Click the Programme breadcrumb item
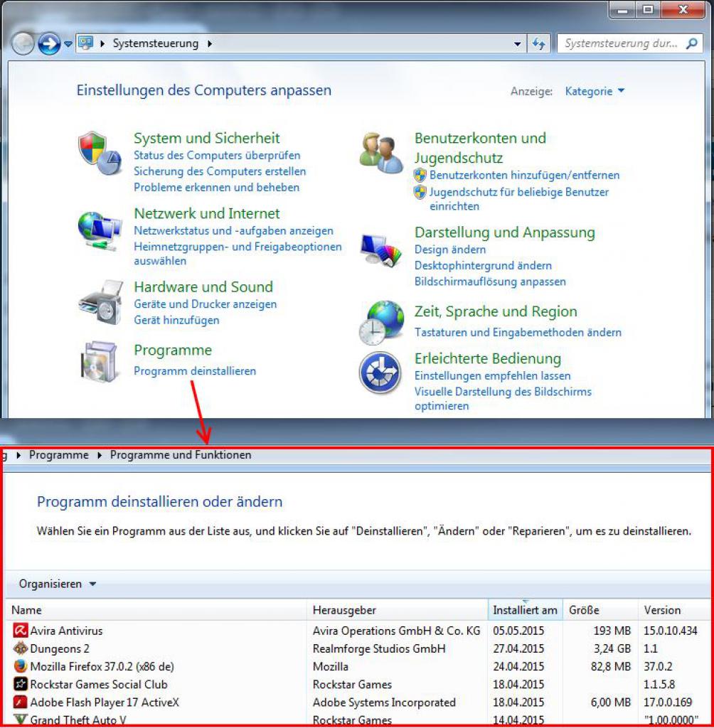Screen dimensions: 714x728 (59, 455)
